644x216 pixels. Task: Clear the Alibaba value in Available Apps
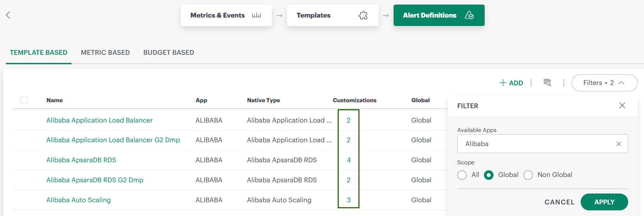click(x=619, y=144)
